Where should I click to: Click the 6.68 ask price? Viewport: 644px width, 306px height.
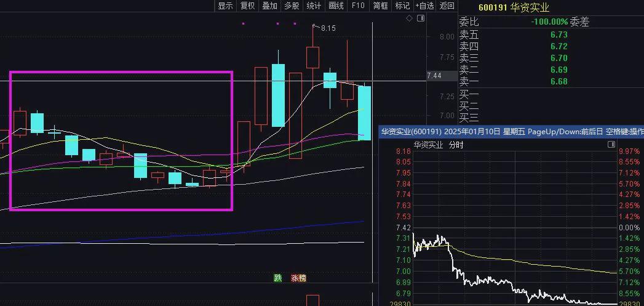tap(559, 81)
